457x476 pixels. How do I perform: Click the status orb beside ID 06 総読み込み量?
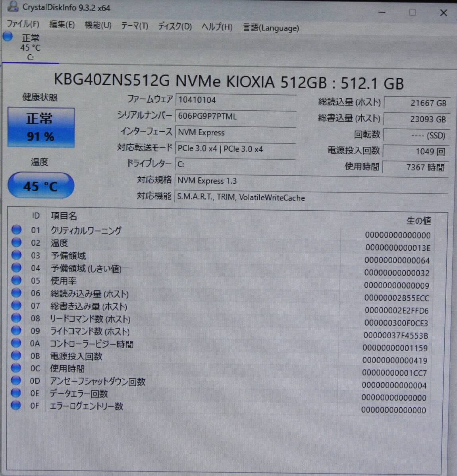tap(16, 293)
